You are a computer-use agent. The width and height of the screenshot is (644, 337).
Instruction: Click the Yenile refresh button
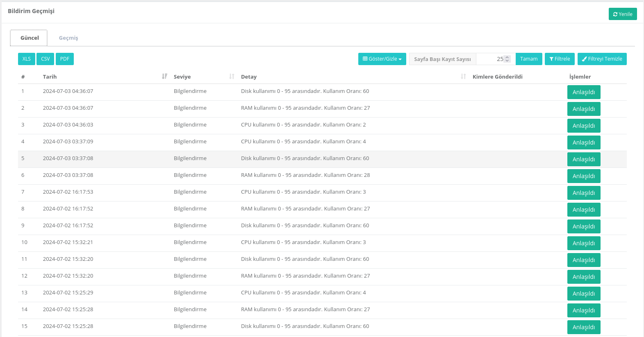(623, 14)
